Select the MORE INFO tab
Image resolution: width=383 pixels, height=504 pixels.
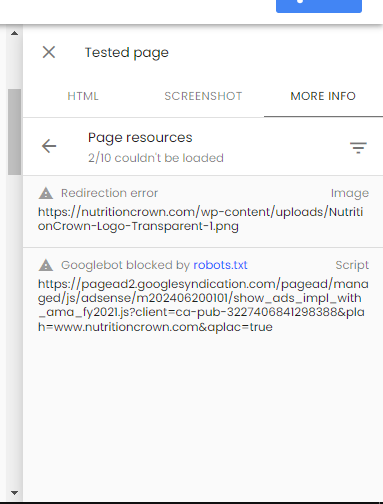point(323,96)
